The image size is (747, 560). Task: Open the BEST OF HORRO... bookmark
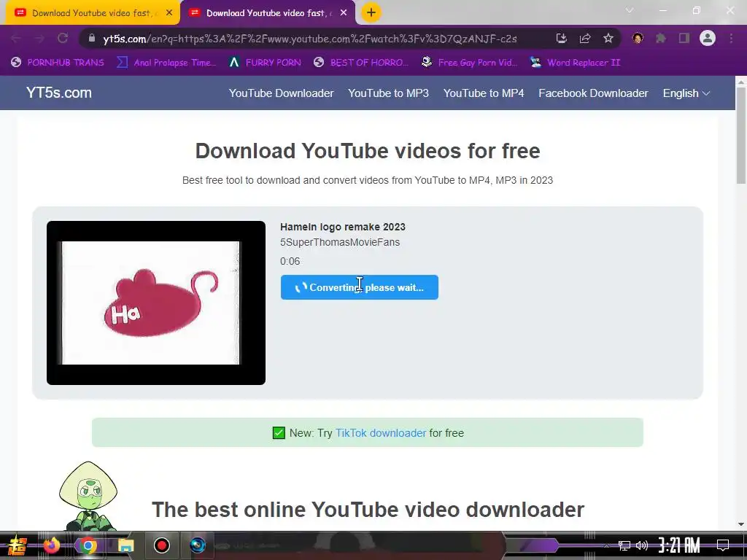coord(360,63)
